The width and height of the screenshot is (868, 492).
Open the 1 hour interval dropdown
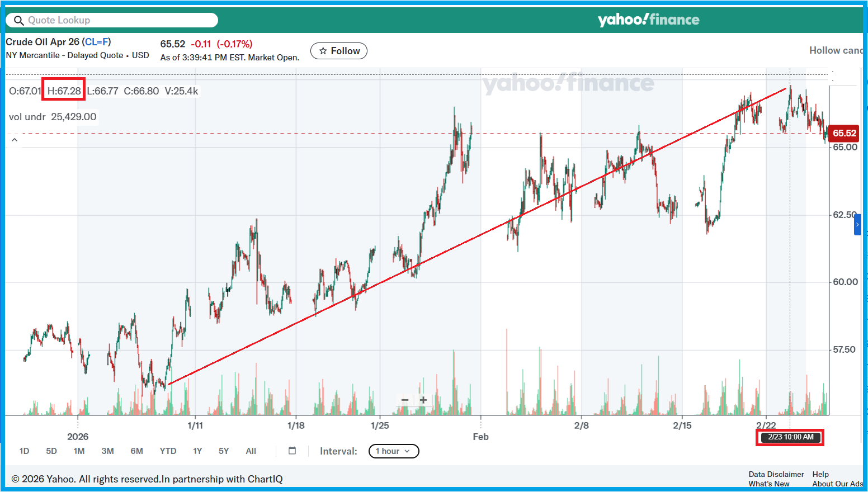(x=393, y=451)
